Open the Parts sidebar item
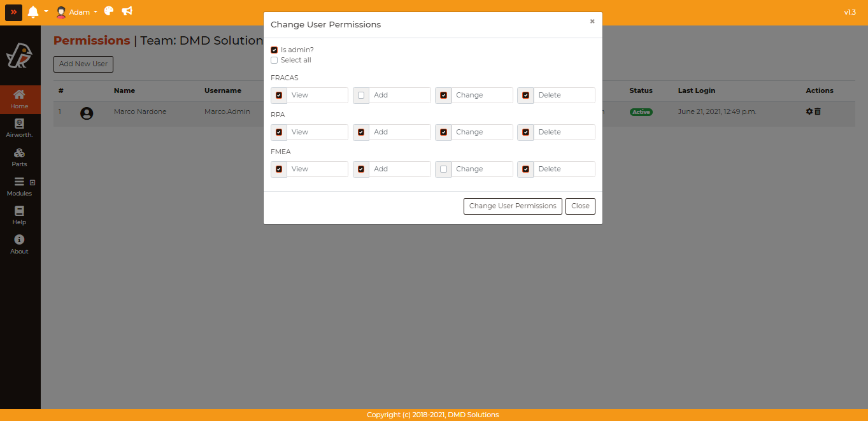 [x=19, y=157]
